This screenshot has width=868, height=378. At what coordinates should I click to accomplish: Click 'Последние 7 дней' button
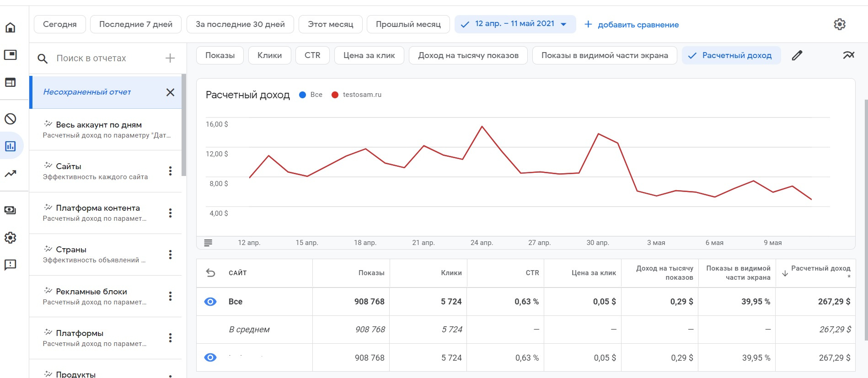point(136,24)
